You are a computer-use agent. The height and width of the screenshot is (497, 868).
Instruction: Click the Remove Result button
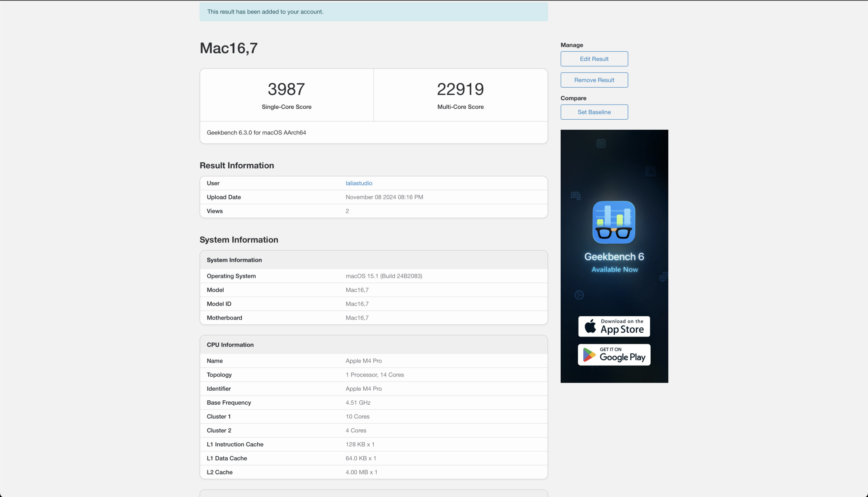[594, 80]
